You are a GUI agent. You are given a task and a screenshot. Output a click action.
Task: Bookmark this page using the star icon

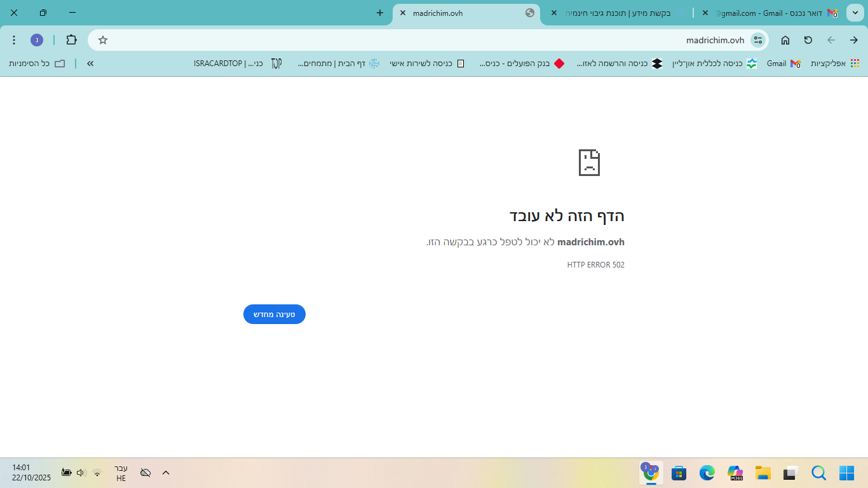[x=102, y=39]
